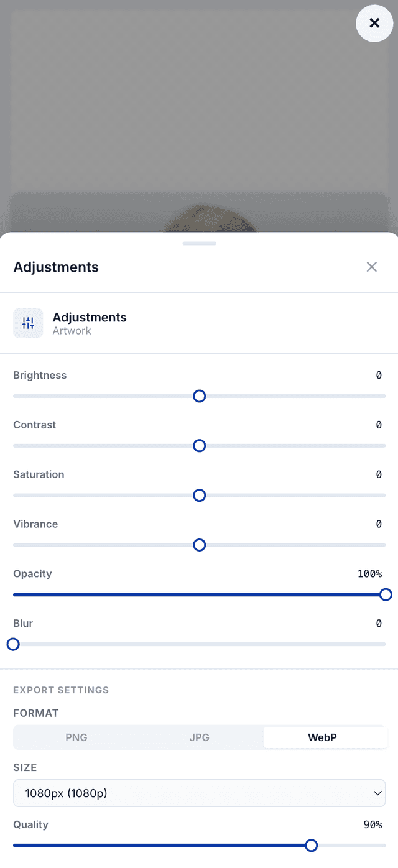
Task: Click the Contrast slider handle
Action: (x=199, y=446)
